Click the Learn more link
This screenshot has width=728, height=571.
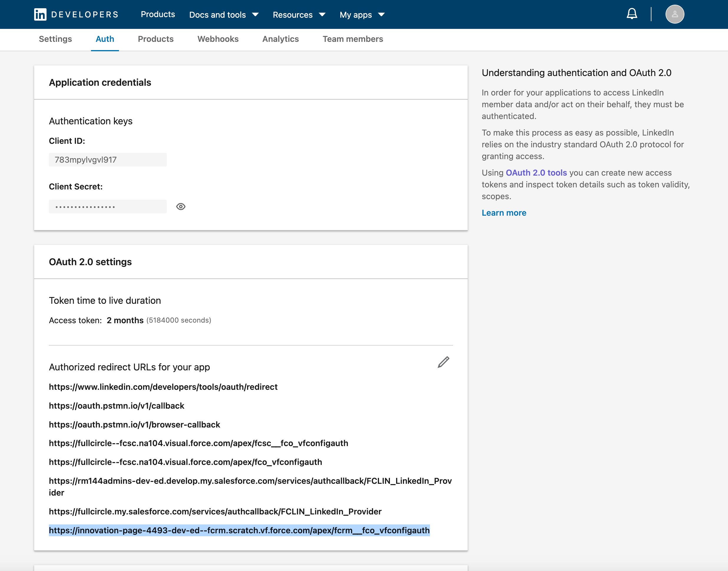click(x=504, y=213)
